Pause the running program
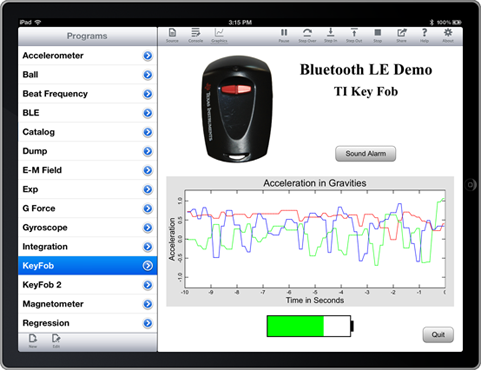Screen dimensions: 481x370 [284, 35]
